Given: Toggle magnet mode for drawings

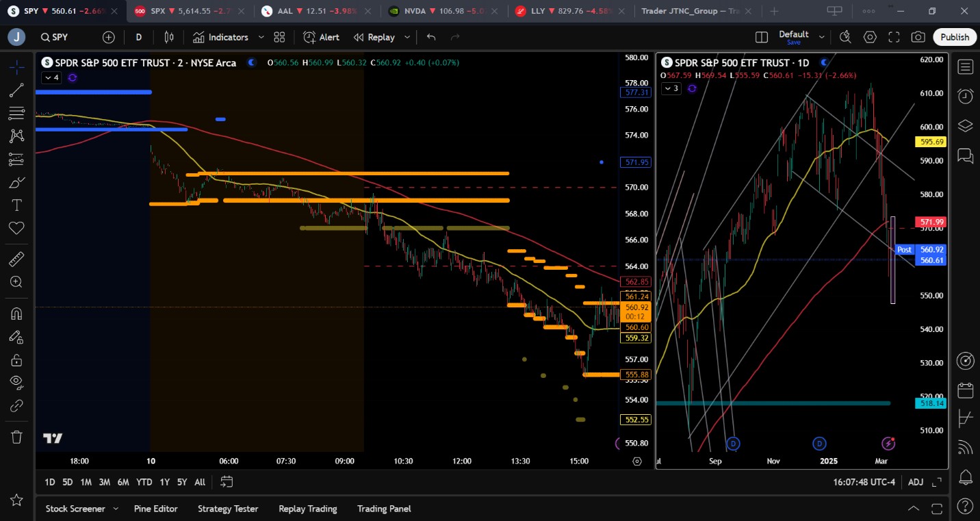Looking at the screenshot, I should [17, 314].
